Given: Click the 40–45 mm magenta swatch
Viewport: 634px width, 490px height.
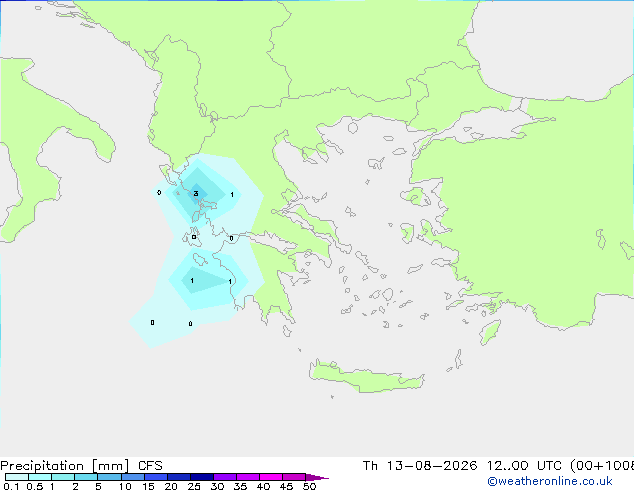Looking at the screenshot, I should click(x=271, y=477).
